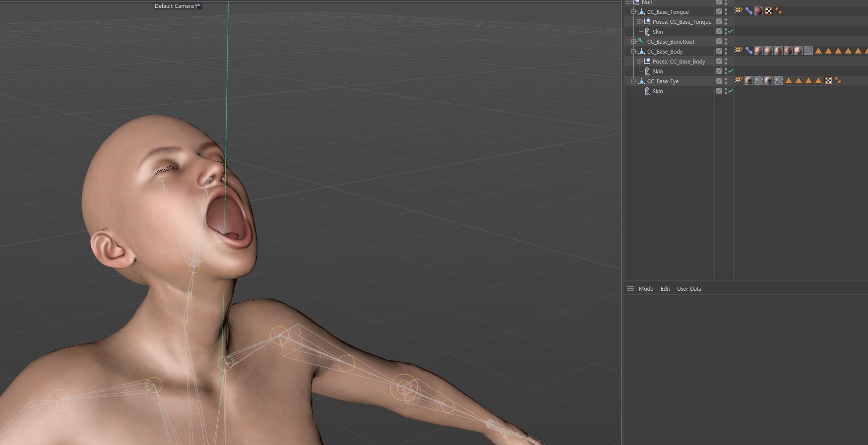The height and width of the screenshot is (445, 868).
Task: Expand the Poses: CC_Base_Tongue node
Action: tap(639, 21)
